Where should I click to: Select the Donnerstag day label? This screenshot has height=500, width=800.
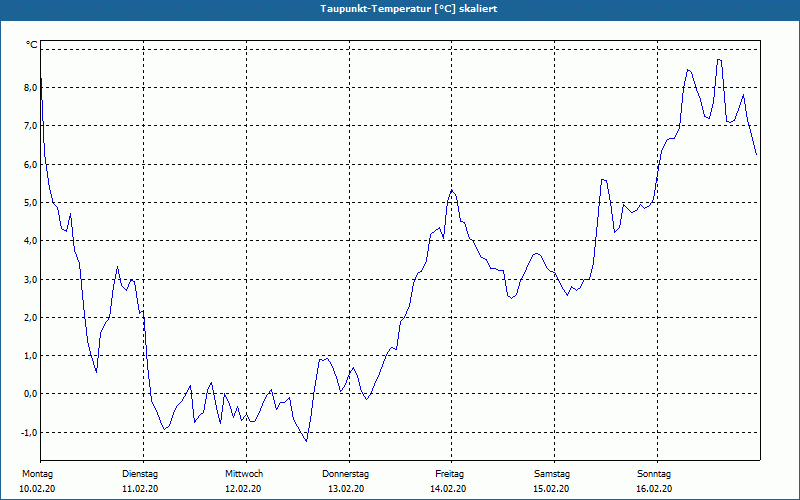click(x=345, y=474)
